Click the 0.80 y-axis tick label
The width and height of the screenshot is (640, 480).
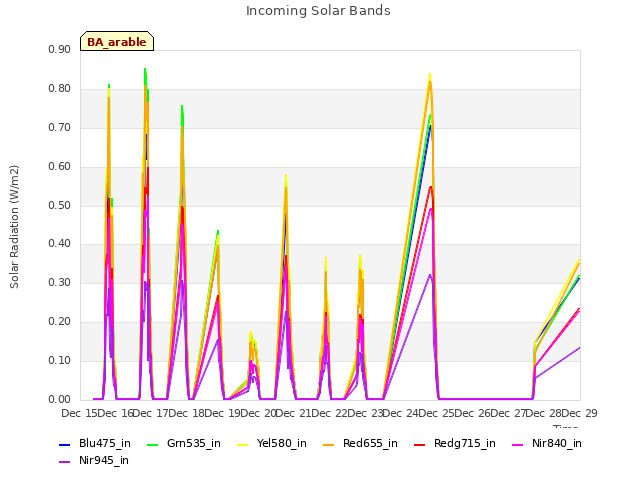pyautogui.click(x=60, y=89)
